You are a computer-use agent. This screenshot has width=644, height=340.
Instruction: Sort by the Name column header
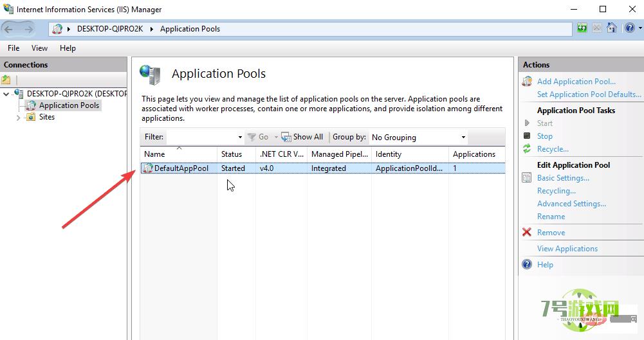[179, 154]
